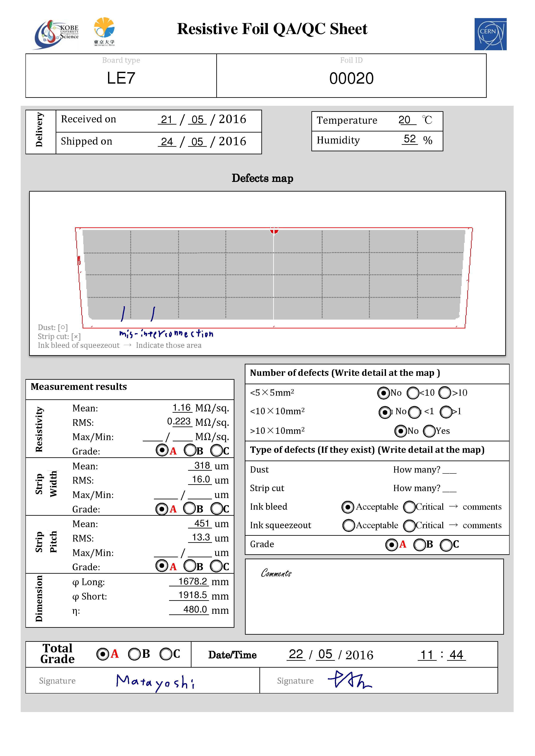Click the Strip Pitch RMS value 13.3
This screenshot has height=756, width=535.
(200, 537)
